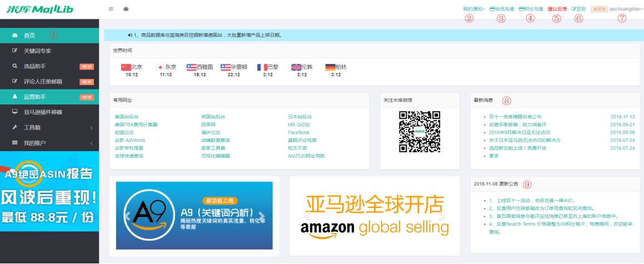Viewport: 644px width, 264px height.
Task: Click the NEW badge beside 评论人注册邮箱
Action: click(x=87, y=82)
